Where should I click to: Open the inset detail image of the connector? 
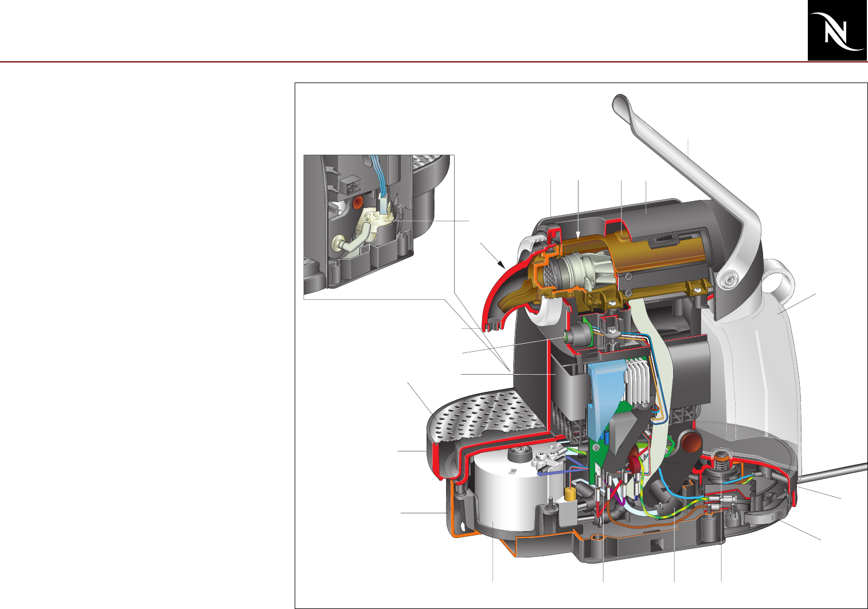pos(379,226)
